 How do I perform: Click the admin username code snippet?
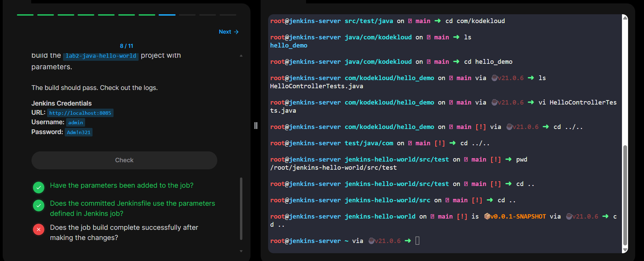(x=76, y=123)
